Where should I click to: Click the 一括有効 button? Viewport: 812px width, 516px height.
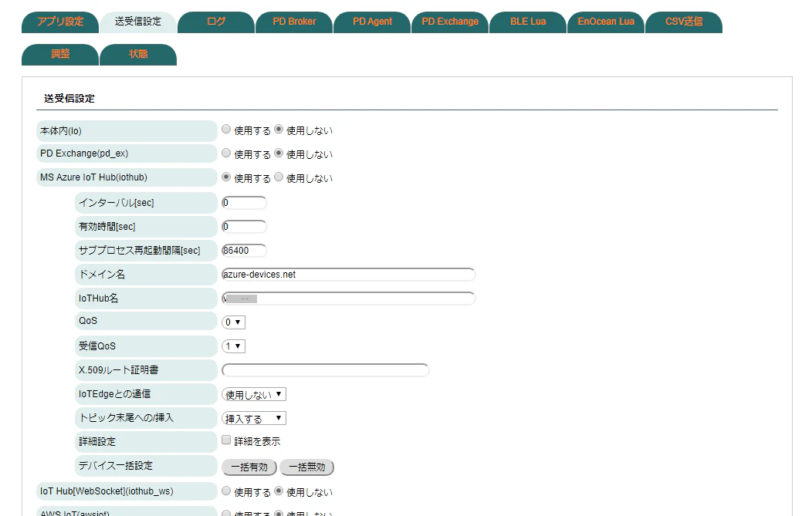249,467
